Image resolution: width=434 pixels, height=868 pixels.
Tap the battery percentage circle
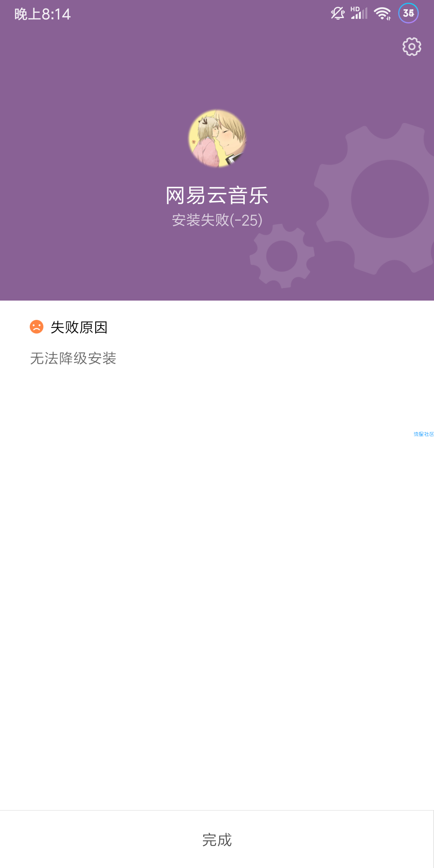[x=408, y=13]
